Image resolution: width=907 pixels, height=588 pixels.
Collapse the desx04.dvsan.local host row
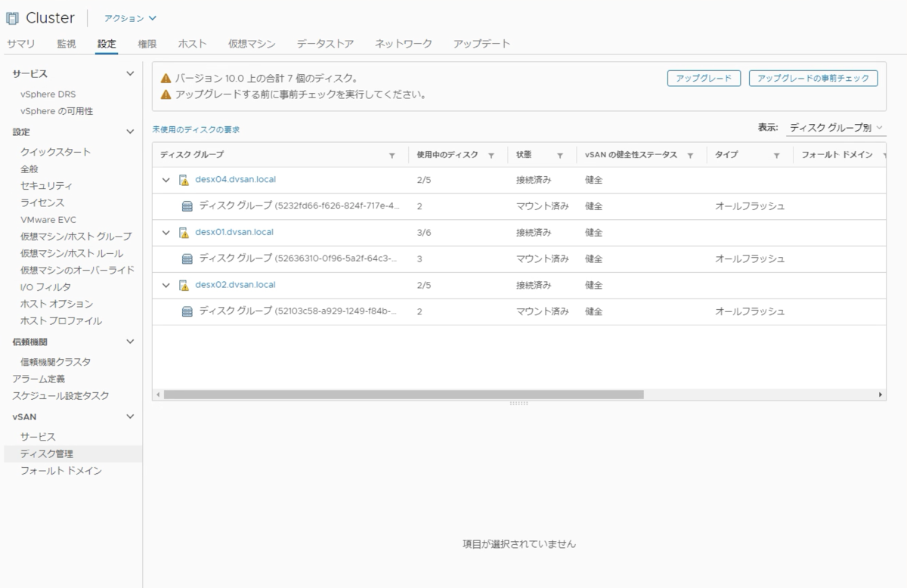point(166,180)
